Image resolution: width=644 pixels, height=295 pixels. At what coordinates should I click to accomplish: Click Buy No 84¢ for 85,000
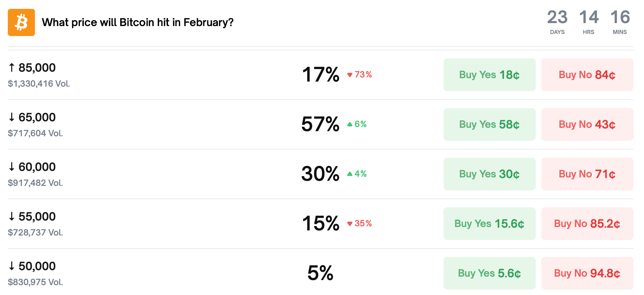coord(587,75)
